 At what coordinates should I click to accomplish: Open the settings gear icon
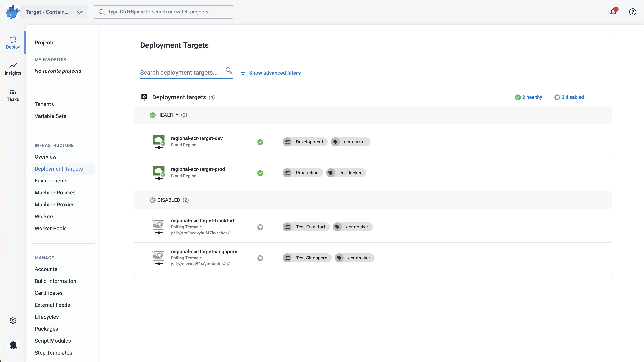tap(13, 320)
